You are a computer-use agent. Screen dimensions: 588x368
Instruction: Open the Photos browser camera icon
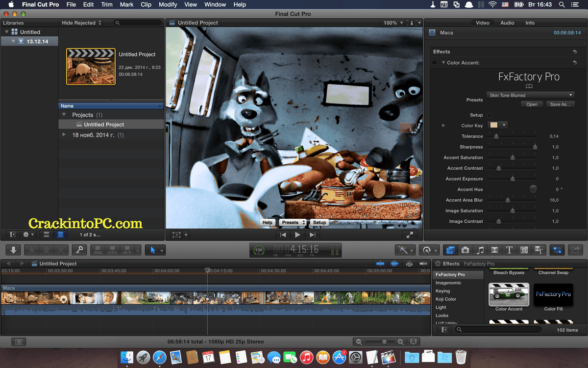point(465,250)
